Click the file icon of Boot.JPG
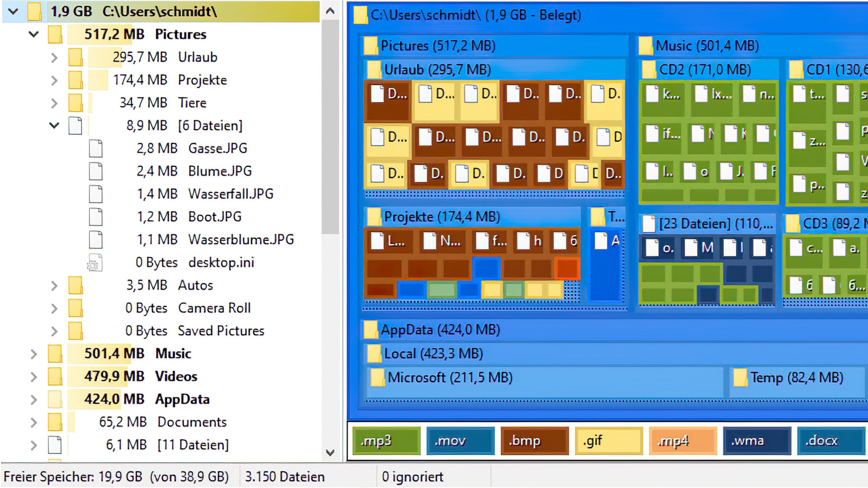Screen dimensions: 868x488 pos(96,216)
